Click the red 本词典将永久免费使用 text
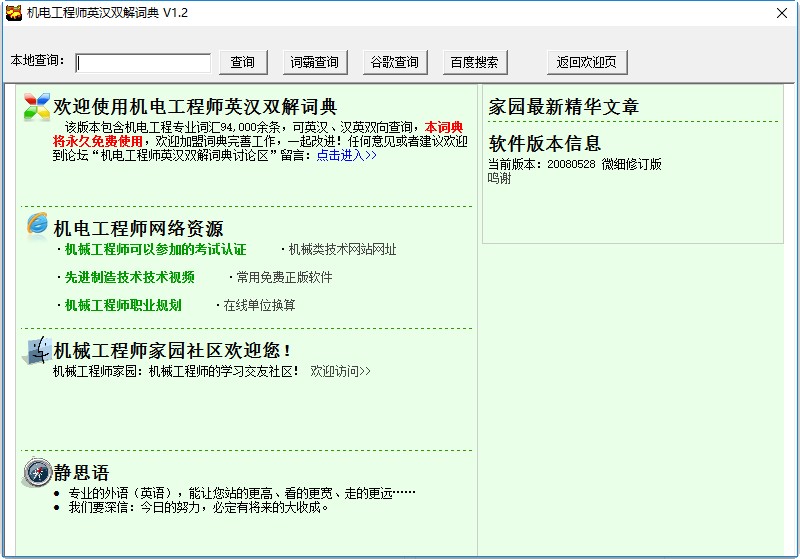800x559 pixels. click(x=258, y=134)
